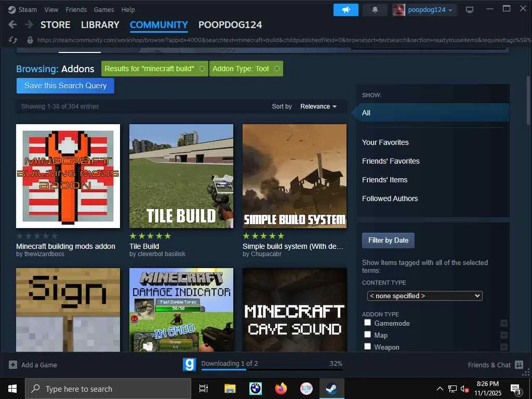The image size is (532, 399).
Task: Click the Filter by Date button
Action: (388, 240)
